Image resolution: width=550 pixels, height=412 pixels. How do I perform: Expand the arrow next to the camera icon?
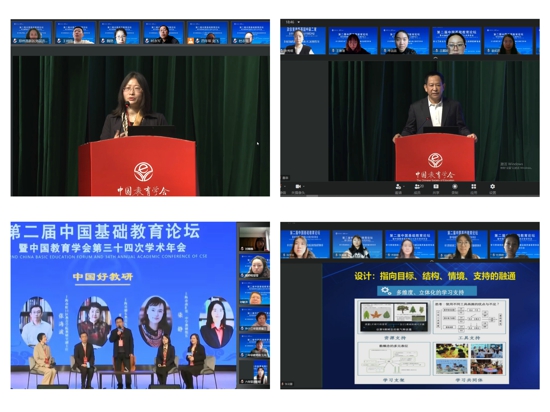click(304, 187)
